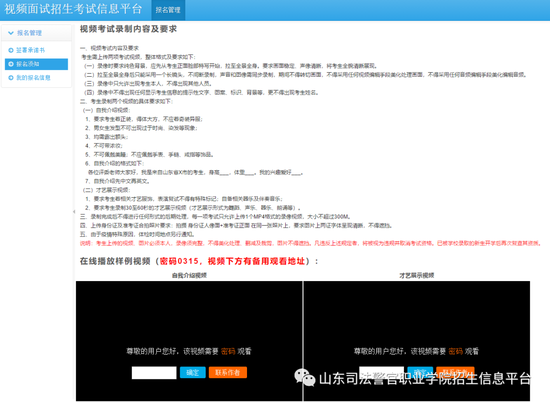Screen dimensions: 550x403
Task: Click the password field in 自我介绍视频 player
Action: tap(154, 372)
